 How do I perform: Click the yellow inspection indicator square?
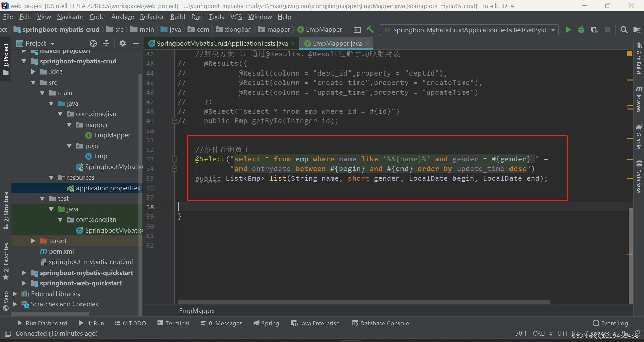[x=630, y=53]
